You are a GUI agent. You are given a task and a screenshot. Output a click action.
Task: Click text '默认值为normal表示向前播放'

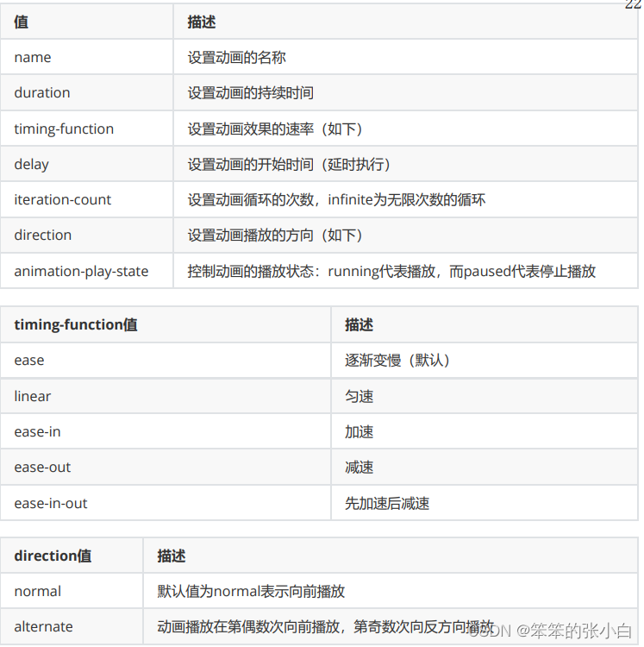pyautogui.click(x=251, y=592)
